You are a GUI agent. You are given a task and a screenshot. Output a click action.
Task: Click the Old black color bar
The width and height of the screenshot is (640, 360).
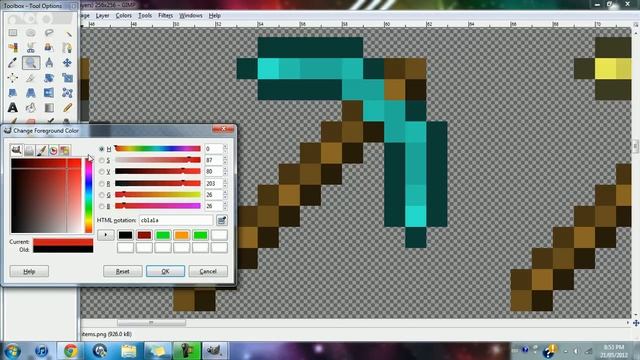pyautogui.click(x=63, y=249)
